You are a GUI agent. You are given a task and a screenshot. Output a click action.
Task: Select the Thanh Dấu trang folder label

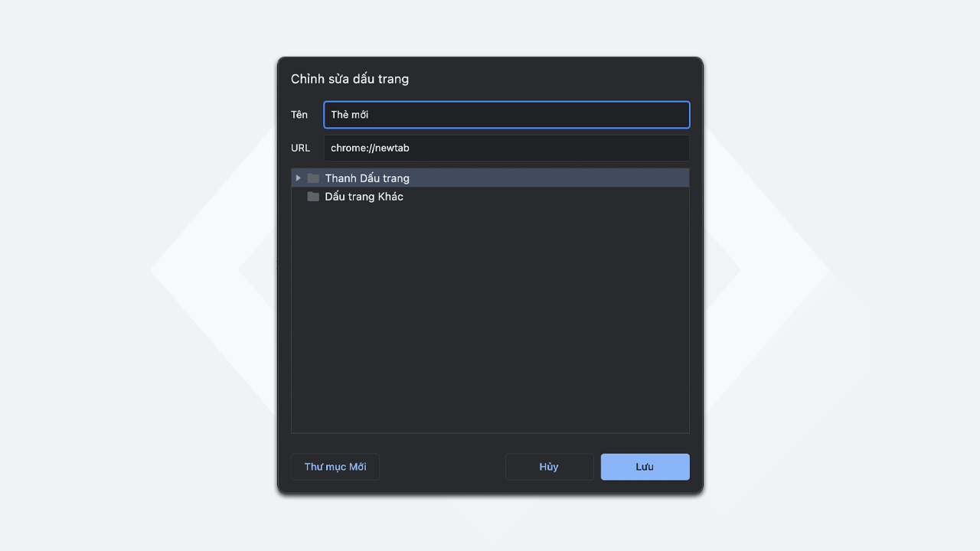coord(367,178)
